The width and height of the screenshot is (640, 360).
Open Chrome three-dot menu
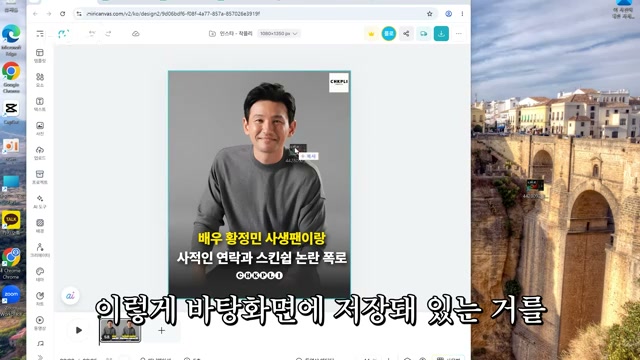[462, 14]
